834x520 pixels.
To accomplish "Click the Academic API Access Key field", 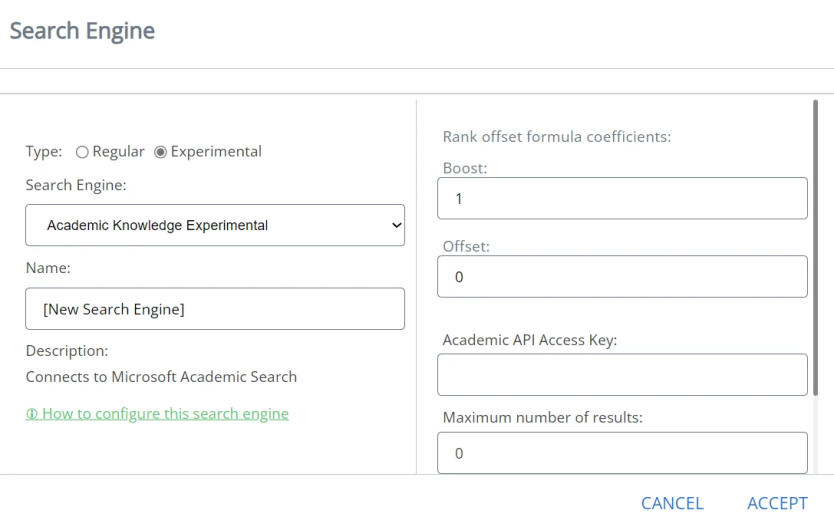I will pyautogui.click(x=621, y=374).
